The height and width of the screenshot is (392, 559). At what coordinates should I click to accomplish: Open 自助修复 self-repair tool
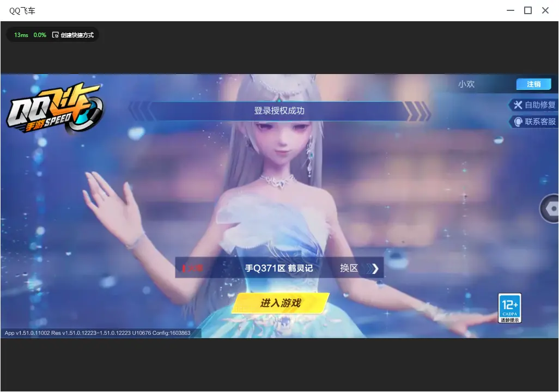click(x=534, y=105)
